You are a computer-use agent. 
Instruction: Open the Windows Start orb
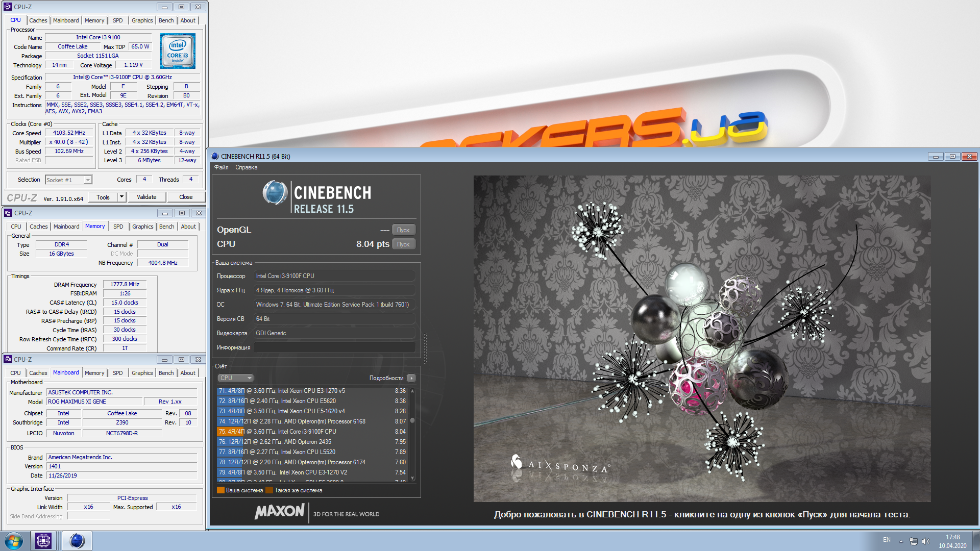point(14,541)
